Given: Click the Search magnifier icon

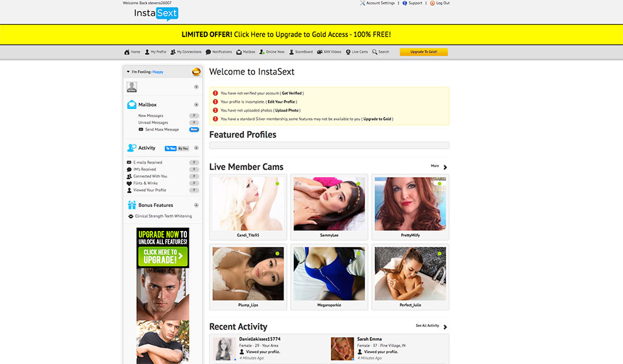Looking at the screenshot, I should coord(375,52).
